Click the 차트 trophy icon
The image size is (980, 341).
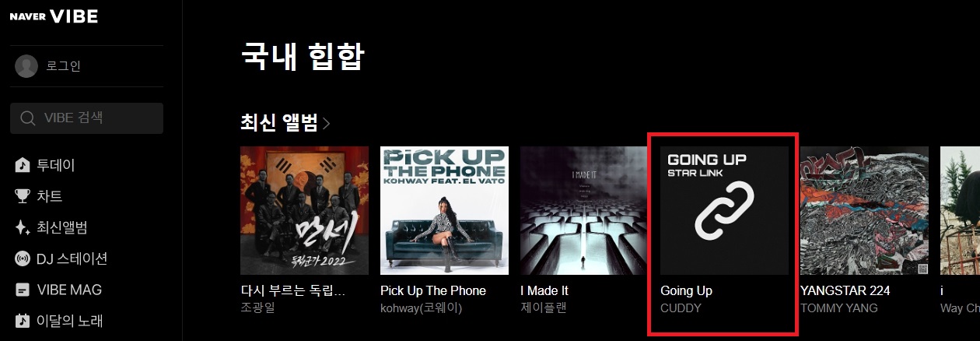(x=23, y=196)
